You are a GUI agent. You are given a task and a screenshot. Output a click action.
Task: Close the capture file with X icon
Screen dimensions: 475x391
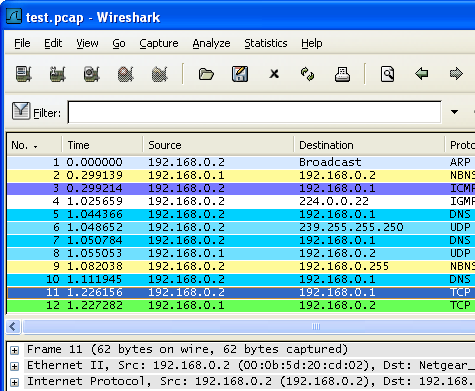(274, 74)
